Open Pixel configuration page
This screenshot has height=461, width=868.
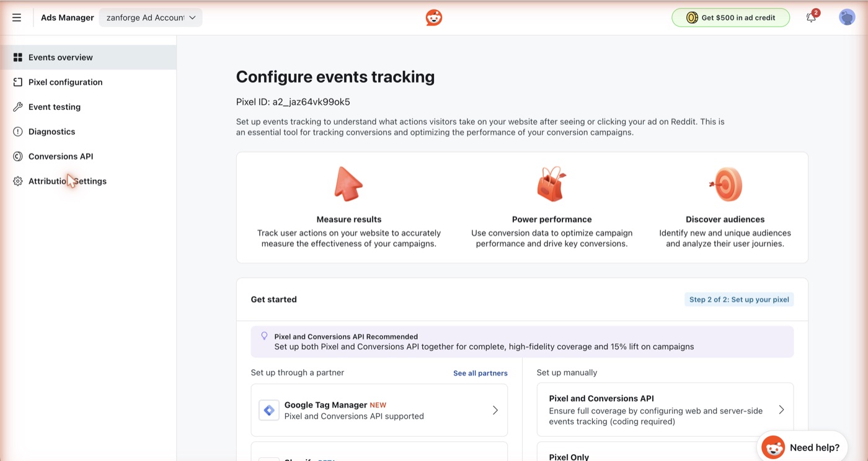coord(88,82)
